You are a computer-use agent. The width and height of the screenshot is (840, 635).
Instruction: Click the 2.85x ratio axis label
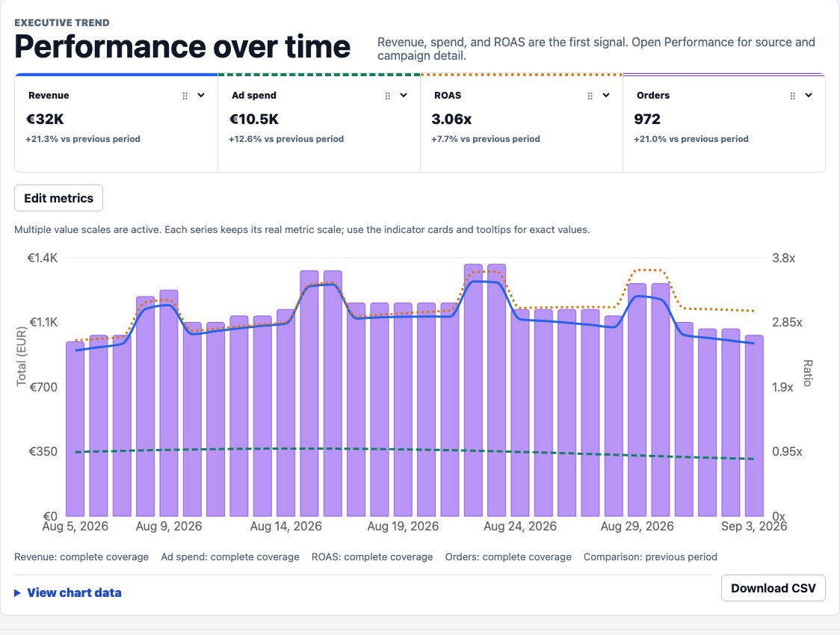pos(787,322)
